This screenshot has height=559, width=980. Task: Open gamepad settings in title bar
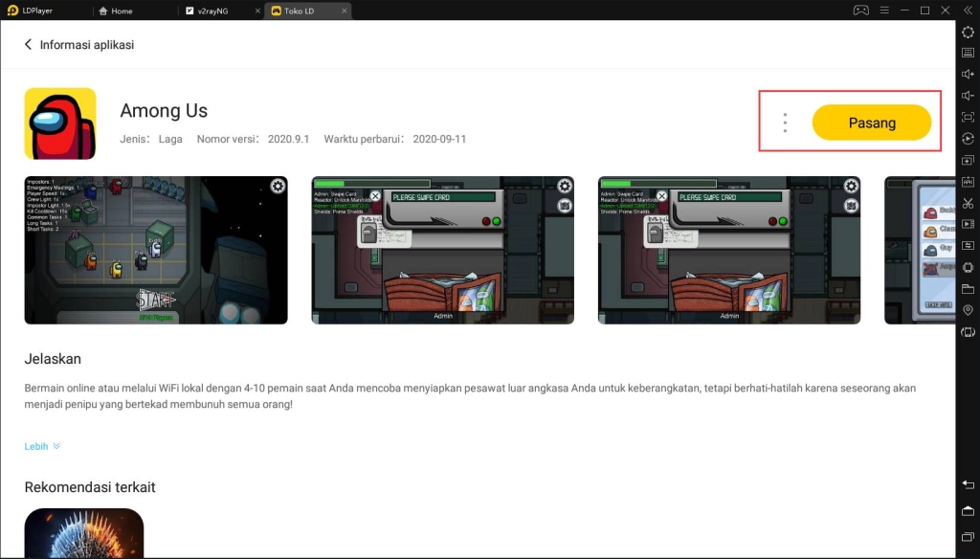click(x=860, y=11)
